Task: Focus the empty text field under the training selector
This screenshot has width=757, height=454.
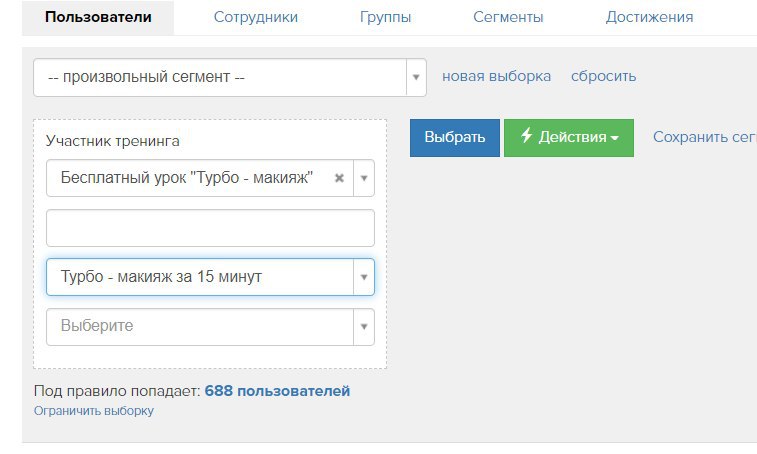Action: [210, 228]
